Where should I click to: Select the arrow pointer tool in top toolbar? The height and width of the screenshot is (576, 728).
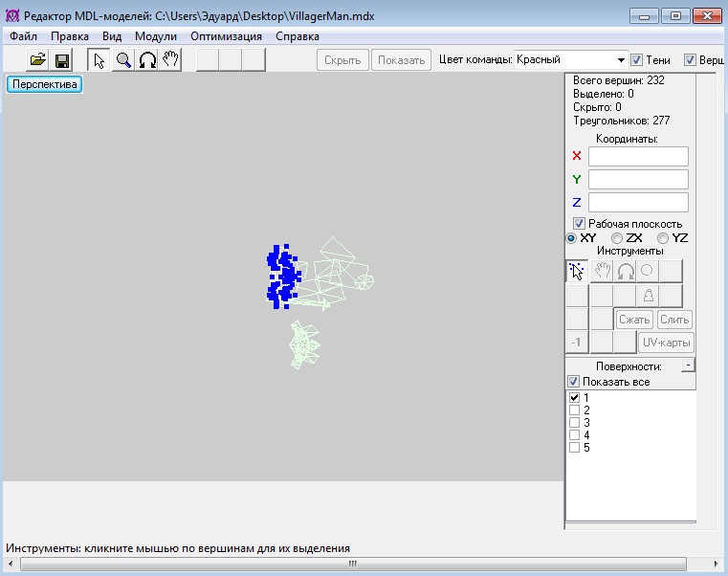(x=99, y=60)
